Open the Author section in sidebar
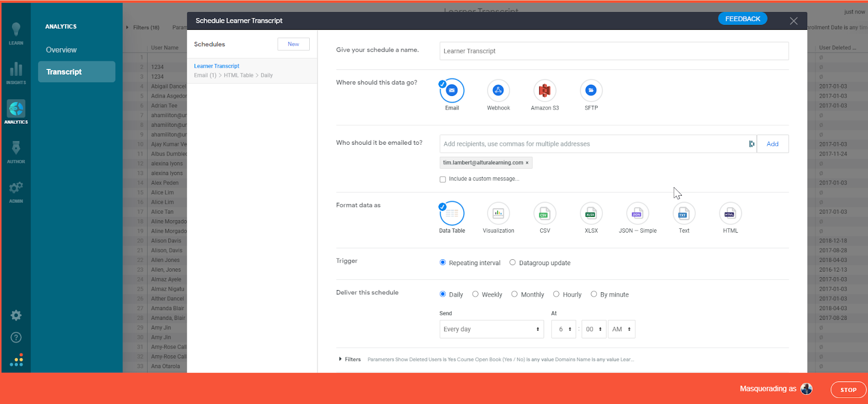The image size is (868, 404). coord(16,152)
